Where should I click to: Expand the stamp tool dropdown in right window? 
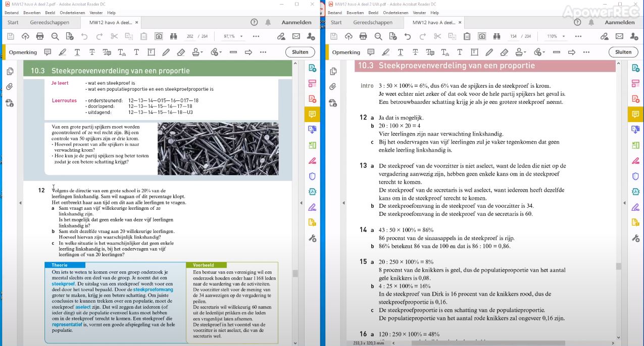pyautogui.click(x=525, y=52)
